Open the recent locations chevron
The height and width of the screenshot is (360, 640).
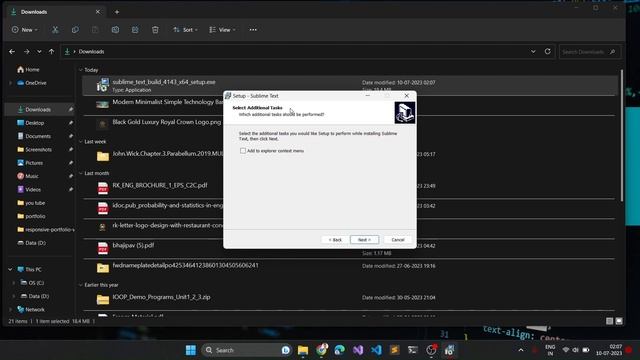click(39, 52)
